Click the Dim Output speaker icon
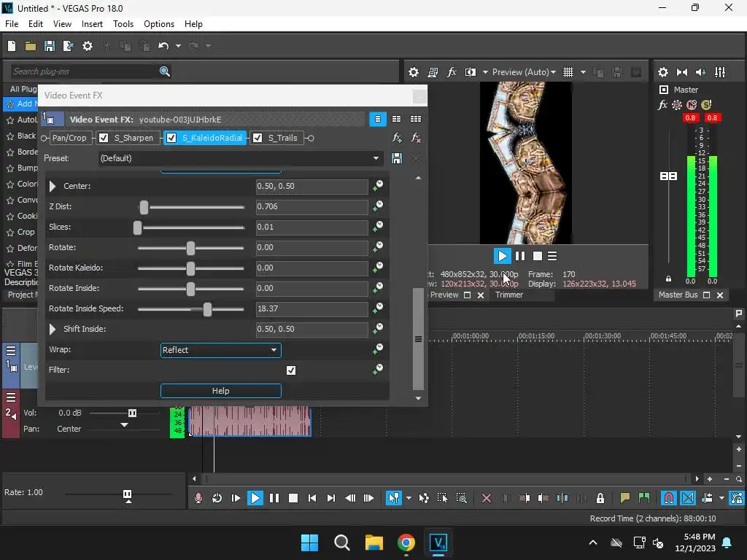The width and height of the screenshot is (747, 560). (x=701, y=72)
